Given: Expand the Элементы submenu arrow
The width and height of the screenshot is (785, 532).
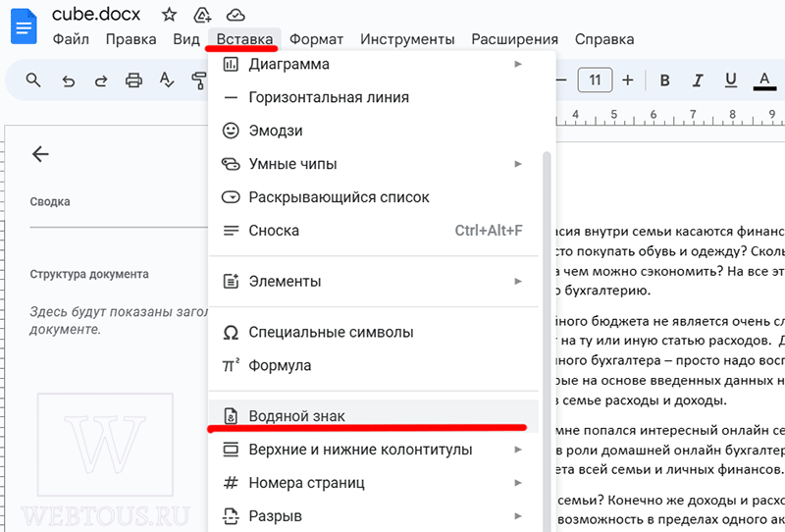Looking at the screenshot, I should (x=518, y=281).
